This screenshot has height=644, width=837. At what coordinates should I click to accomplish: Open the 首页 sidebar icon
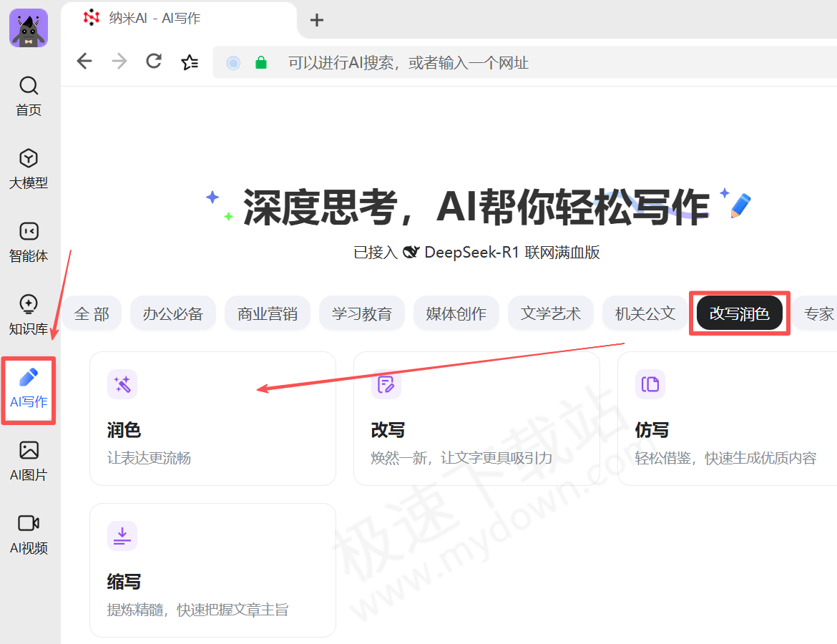[29, 97]
